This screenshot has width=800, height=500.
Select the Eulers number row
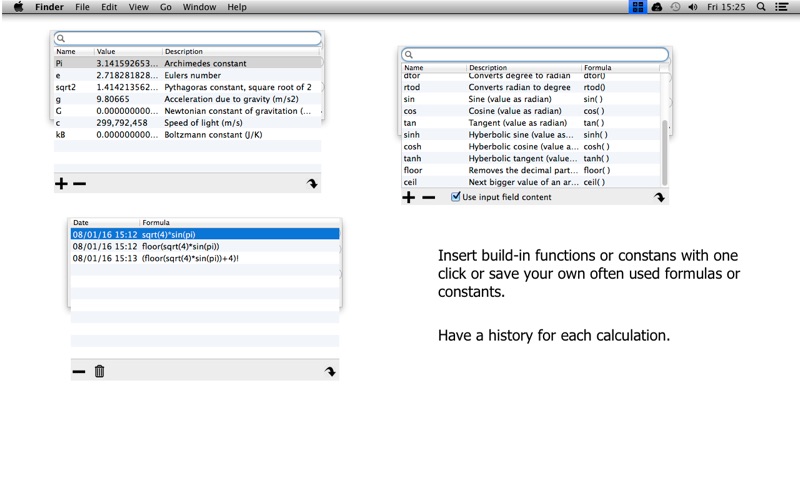click(x=188, y=75)
